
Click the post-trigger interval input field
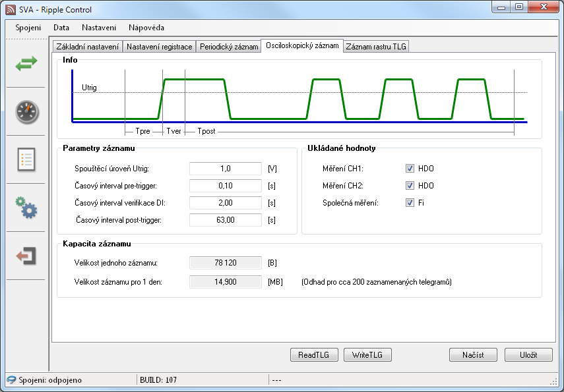pyautogui.click(x=226, y=220)
